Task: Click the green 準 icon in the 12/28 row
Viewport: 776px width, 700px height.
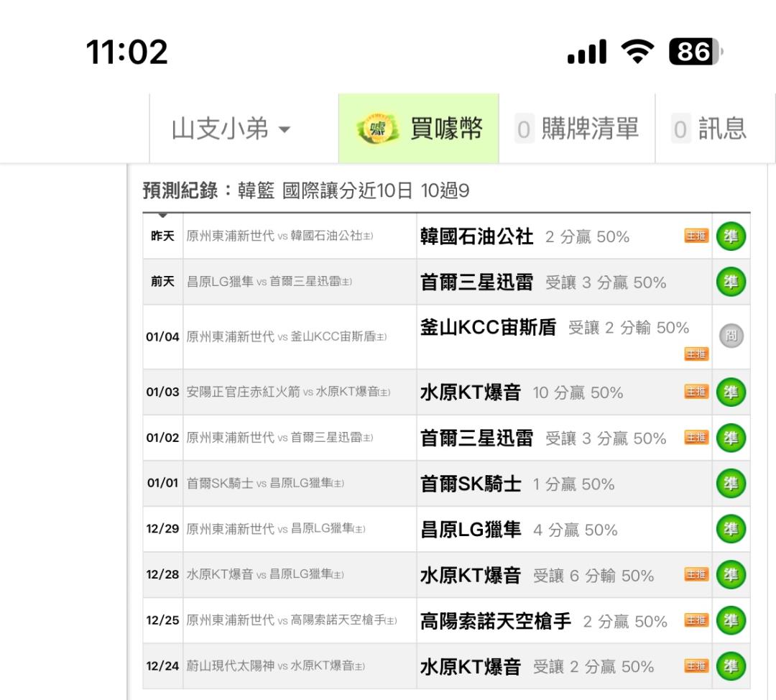Action: pos(731,575)
